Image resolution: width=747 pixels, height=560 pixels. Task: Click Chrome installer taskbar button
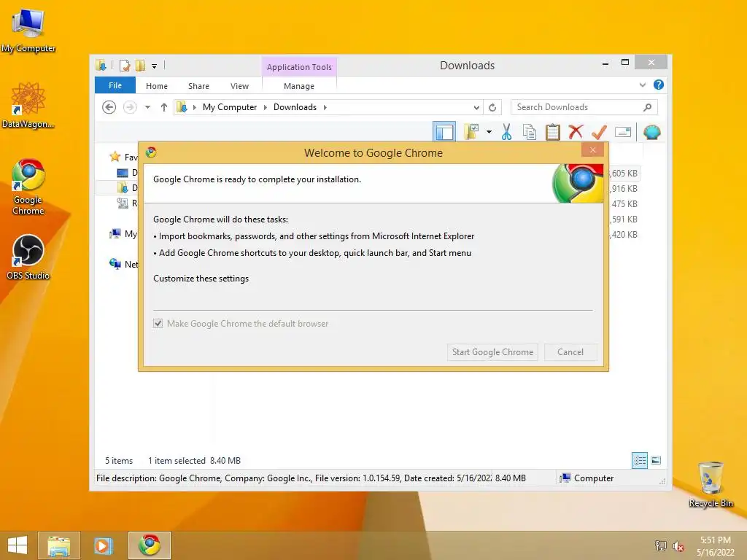(x=150, y=545)
